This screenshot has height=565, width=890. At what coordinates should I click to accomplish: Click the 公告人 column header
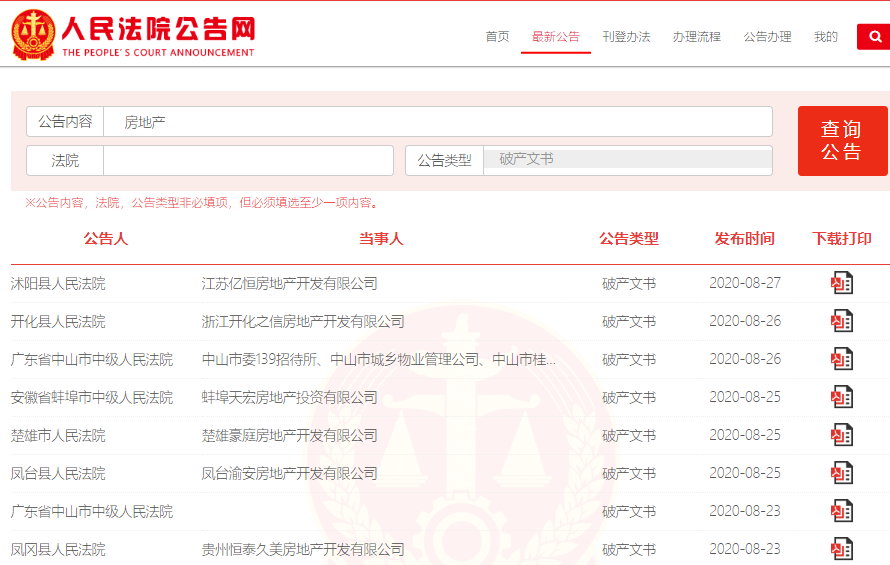pyautogui.click(x=106, y=238)
